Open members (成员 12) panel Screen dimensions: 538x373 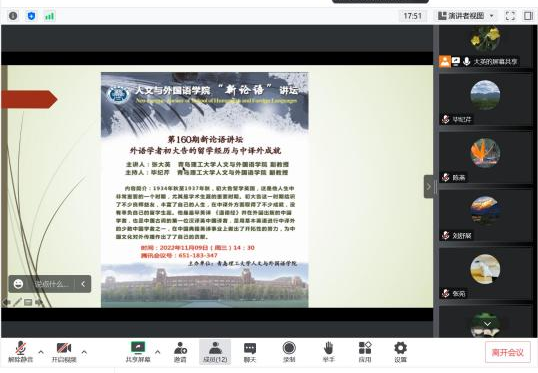pos(215,352)
